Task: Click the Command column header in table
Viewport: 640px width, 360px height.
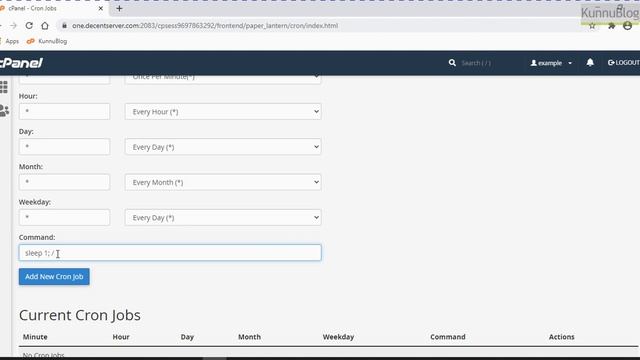Action: coord(448,337)
